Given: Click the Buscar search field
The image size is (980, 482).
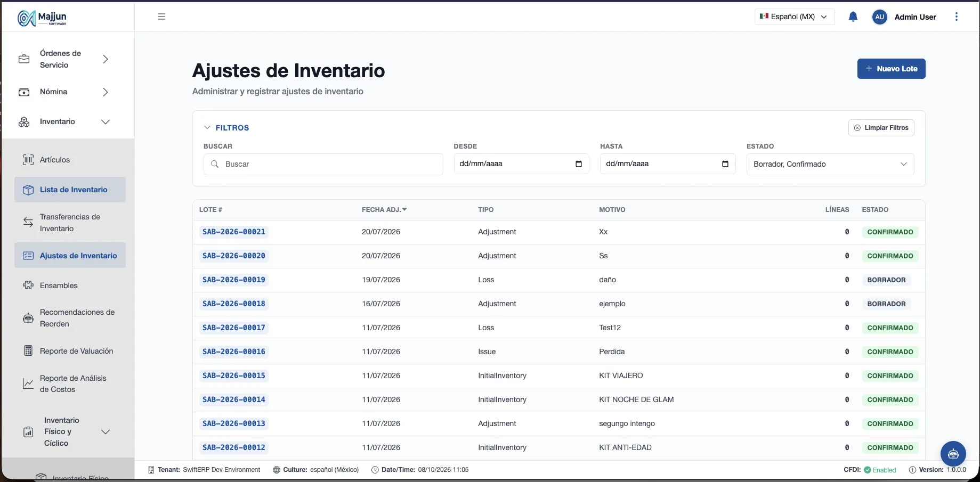Looking at the screenshot, I should 323,164.
